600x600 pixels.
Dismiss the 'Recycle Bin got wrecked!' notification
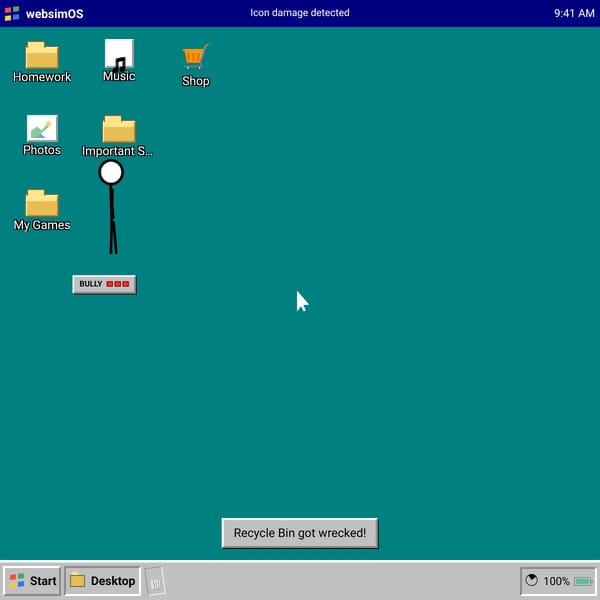[x=300, y=533]
